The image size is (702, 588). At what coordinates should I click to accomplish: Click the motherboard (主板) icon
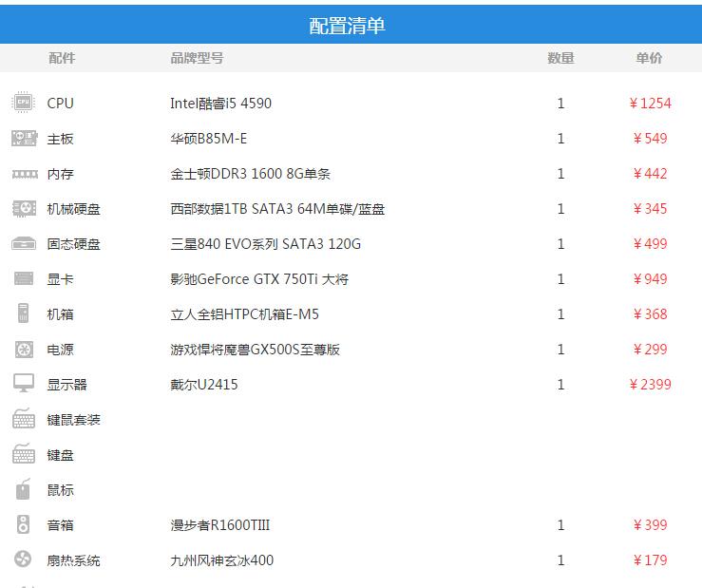(24, 139)
